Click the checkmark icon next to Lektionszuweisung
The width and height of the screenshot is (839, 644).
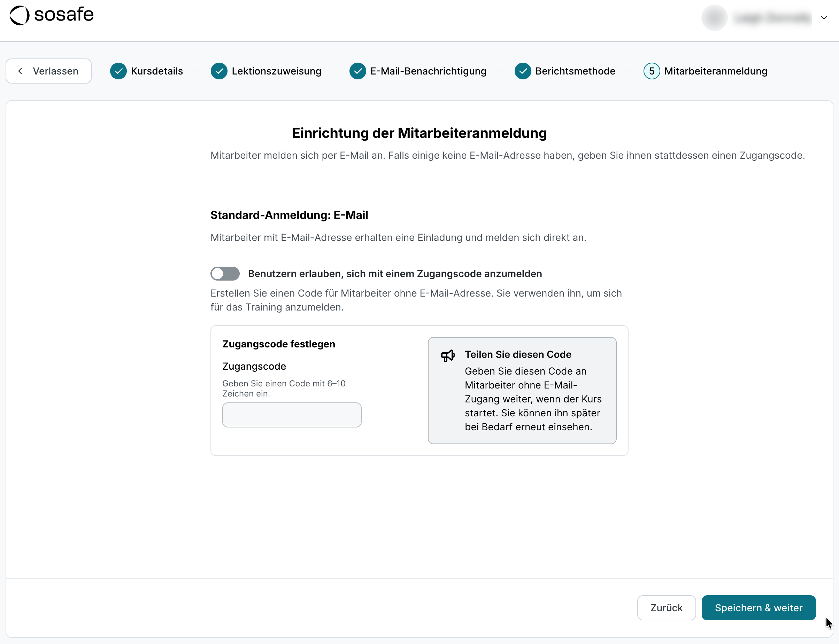point(219,71)
